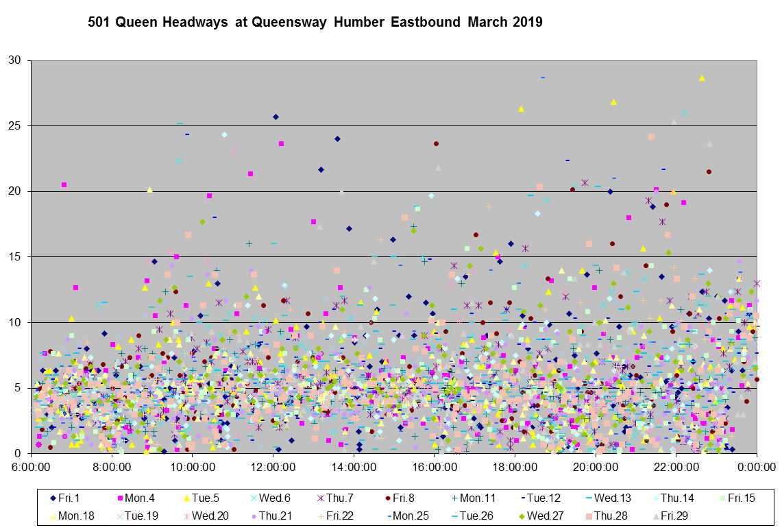Select the Tue.5 yellow triangle legend marker
Viewport: 782px width, 532px height.
click(186, 498)
